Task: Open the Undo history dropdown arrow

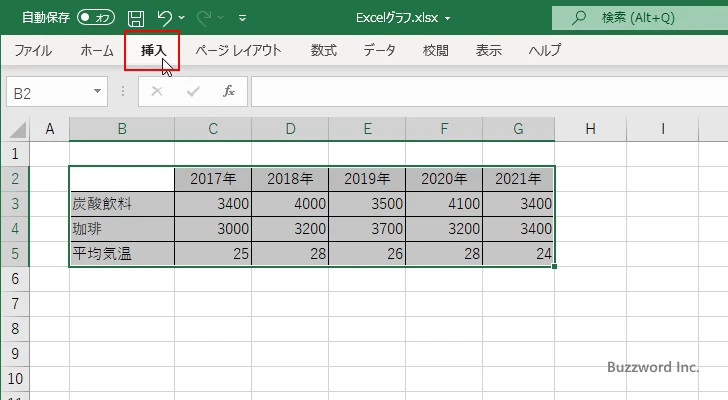Action: 182,18
